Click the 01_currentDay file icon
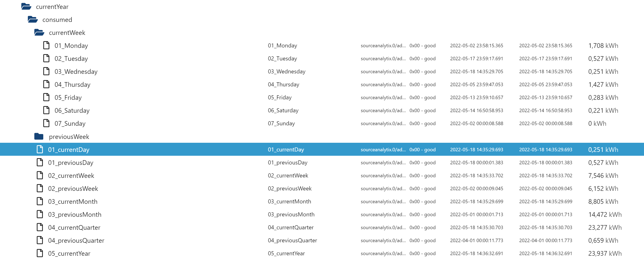Image resolution: width=644 pixels, height=262 pixels. tap(40, 149)
